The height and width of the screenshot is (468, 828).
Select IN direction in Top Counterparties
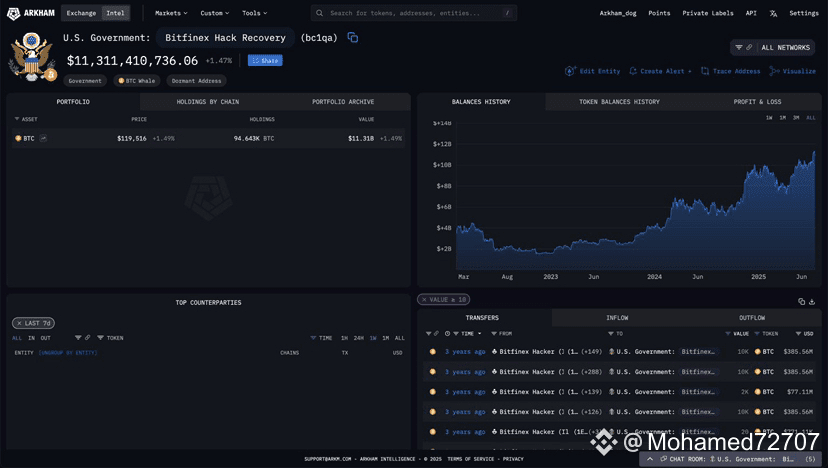(31, 338)
